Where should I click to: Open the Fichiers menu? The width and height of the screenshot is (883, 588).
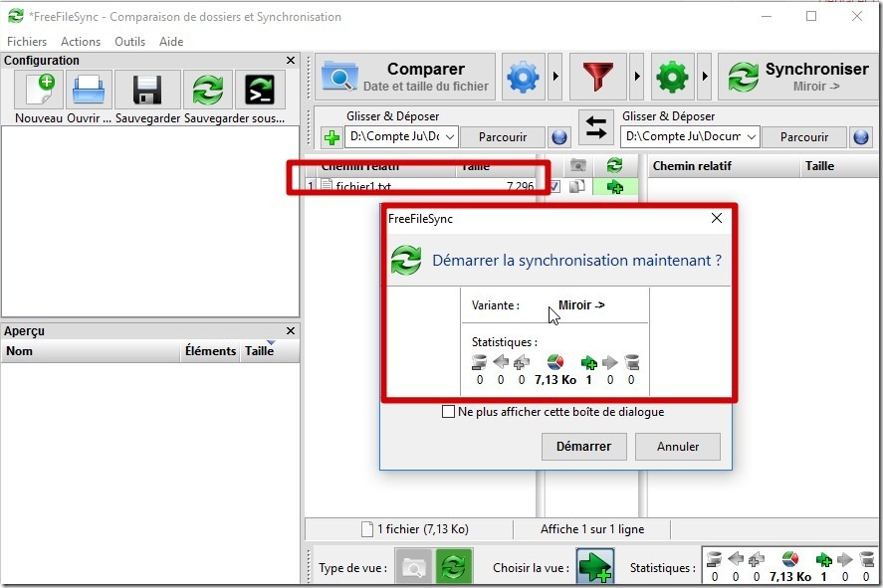click(x=27, y=42)
